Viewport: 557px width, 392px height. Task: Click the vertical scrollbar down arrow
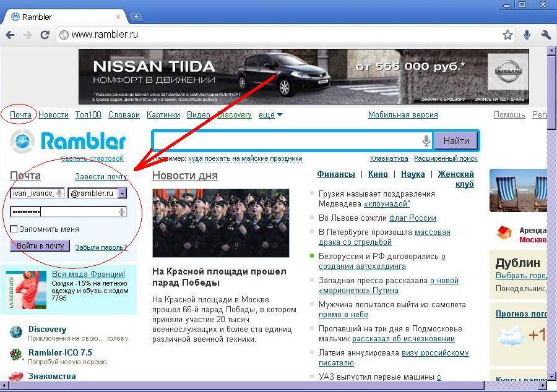tap(551, 376)
